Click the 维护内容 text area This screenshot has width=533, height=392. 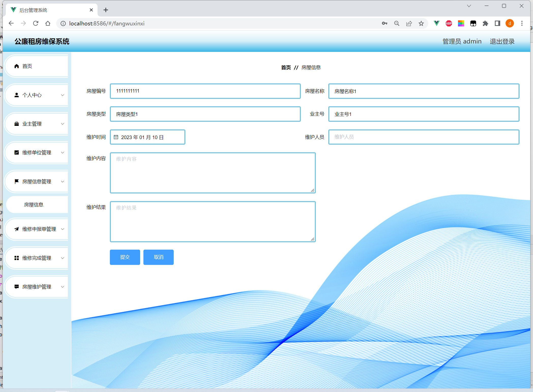point(213,173)
